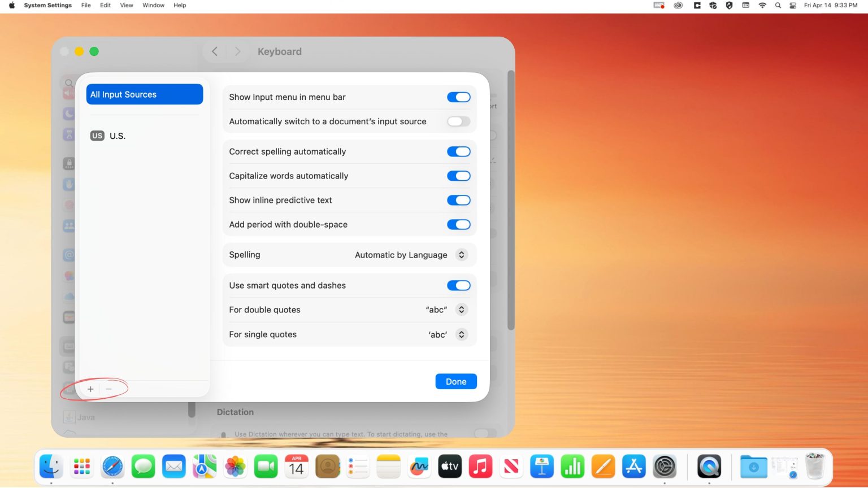The image size is (868, 488).
Task: Change the double quotes style
Action: [x=461, y=310]
